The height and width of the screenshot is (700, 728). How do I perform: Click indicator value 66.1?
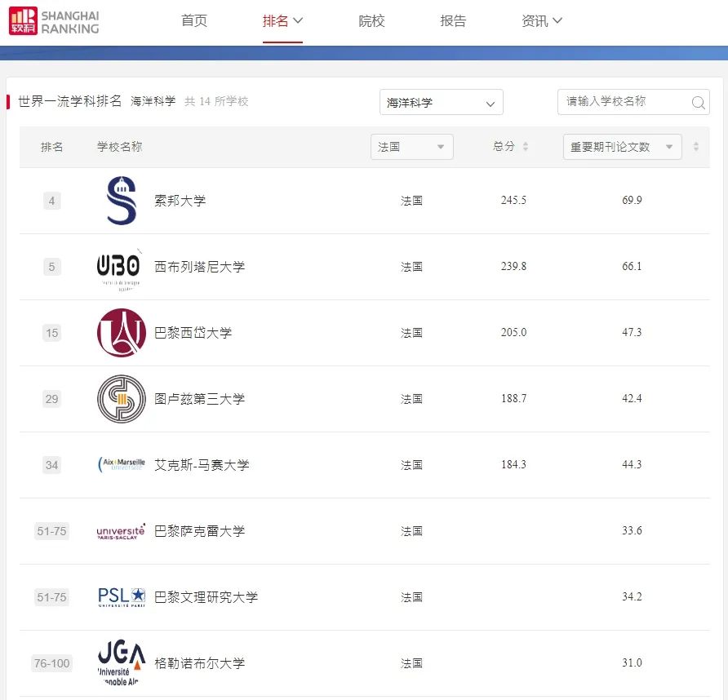tap(632, 266)
